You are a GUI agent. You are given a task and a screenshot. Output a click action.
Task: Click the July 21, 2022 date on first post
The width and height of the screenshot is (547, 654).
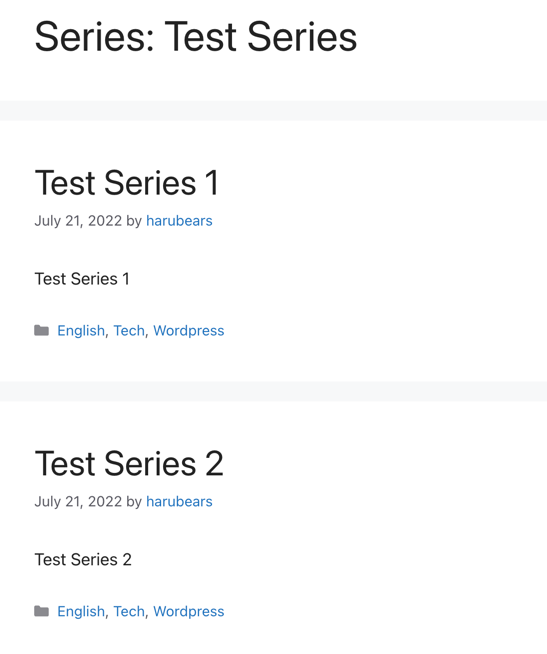coord(78,221)
